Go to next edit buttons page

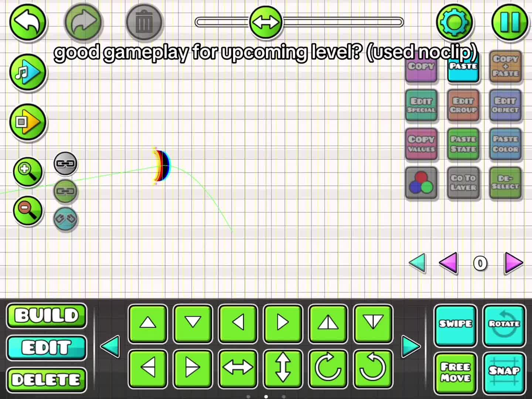click(411, 347)
